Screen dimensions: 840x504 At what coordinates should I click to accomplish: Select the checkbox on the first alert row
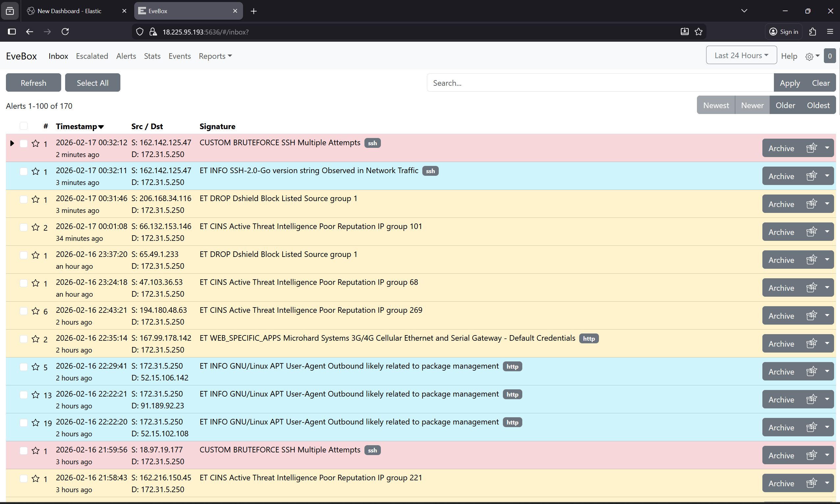(x=23, y=143)
